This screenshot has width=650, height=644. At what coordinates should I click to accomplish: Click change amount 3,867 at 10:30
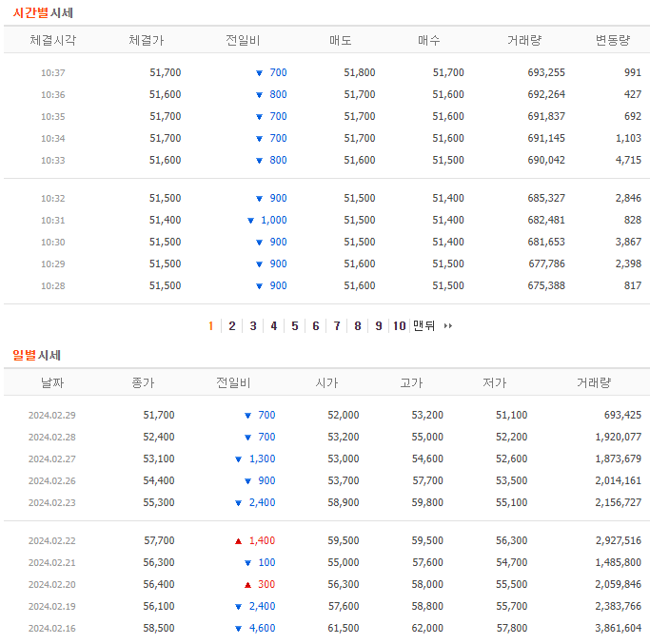pyautogui.click(x=628, y=242)
